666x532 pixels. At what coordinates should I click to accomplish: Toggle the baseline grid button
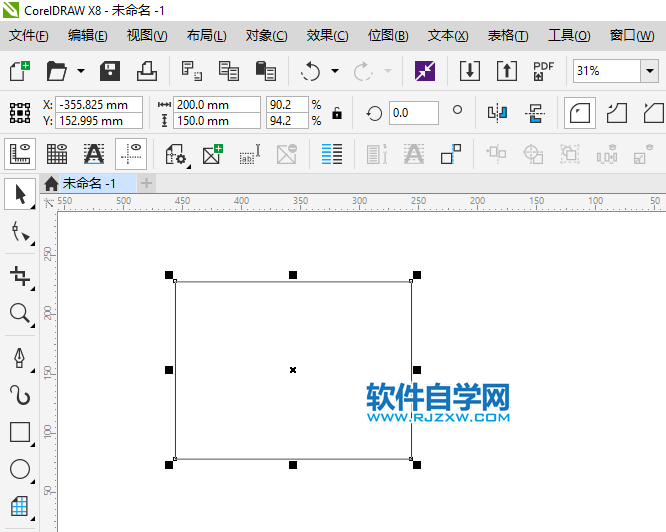click(94, 154)
